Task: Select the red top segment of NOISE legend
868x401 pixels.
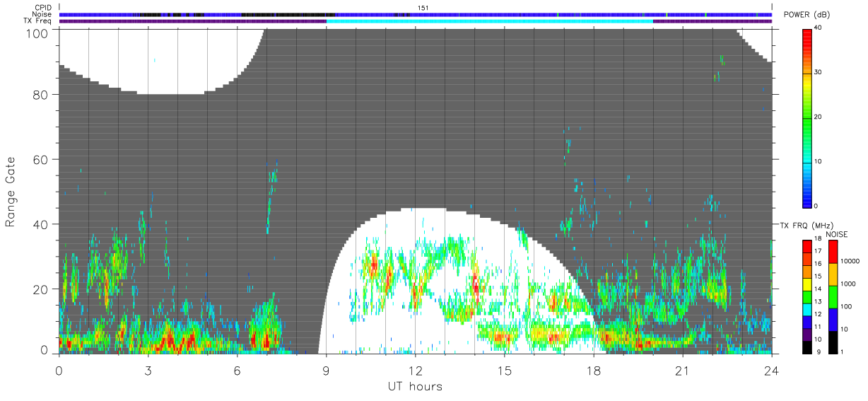Action: coord(833,251)
